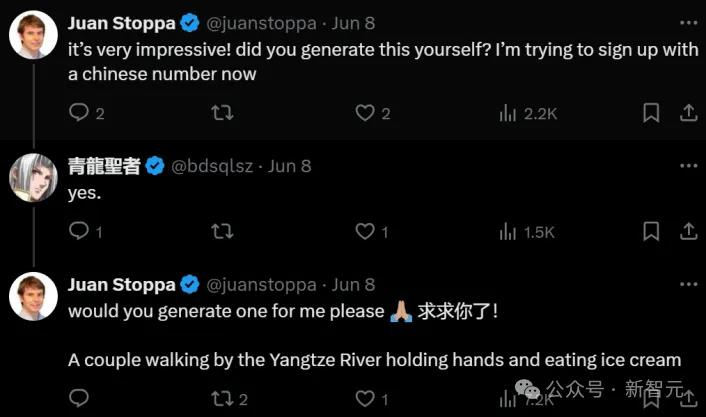Open the Jun 8 timestamp on 'yes.' tweet
Screen dimensions: 706x417
tap(290, 166)
